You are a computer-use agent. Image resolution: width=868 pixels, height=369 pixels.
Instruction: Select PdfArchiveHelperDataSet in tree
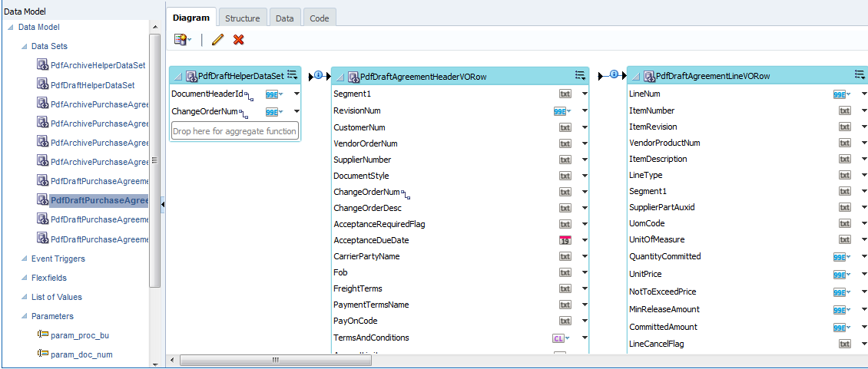tap(98, 65)
